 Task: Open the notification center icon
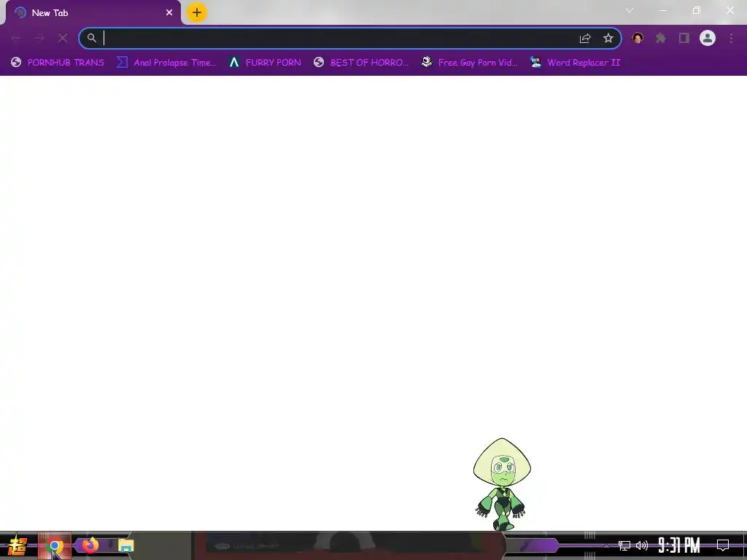[x=723, y=545]
